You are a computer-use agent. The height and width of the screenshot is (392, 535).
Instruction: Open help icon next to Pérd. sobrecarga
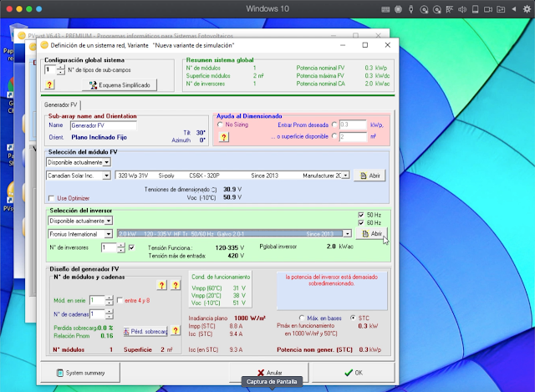point(176,331)
